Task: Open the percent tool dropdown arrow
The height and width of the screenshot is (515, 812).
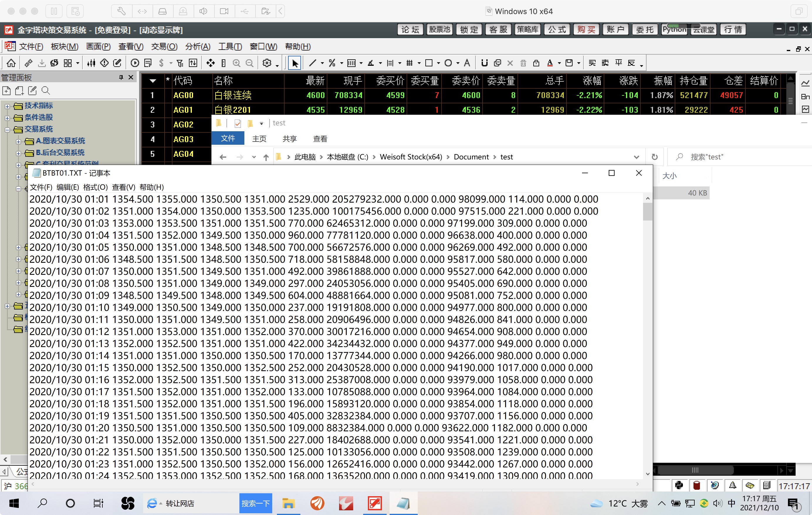Action: pyautogui.click(x=341, y=63)
